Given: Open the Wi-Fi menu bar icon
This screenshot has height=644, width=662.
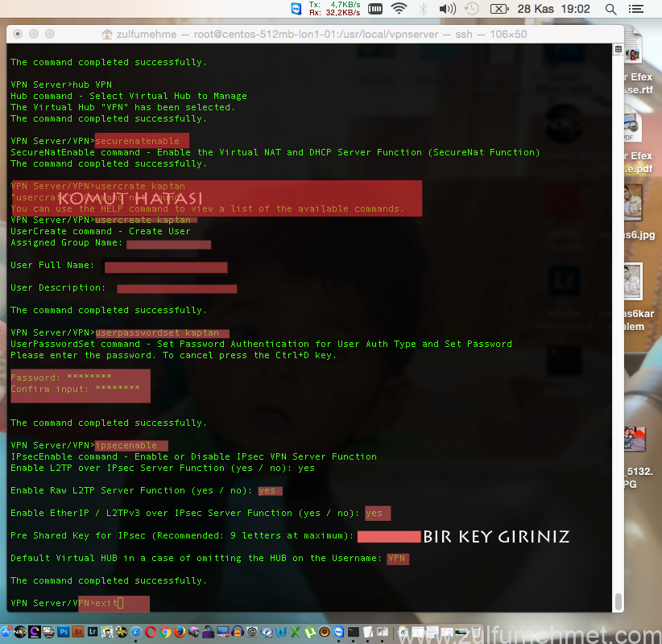Looking at the screenshot, I should click(399, 9).
